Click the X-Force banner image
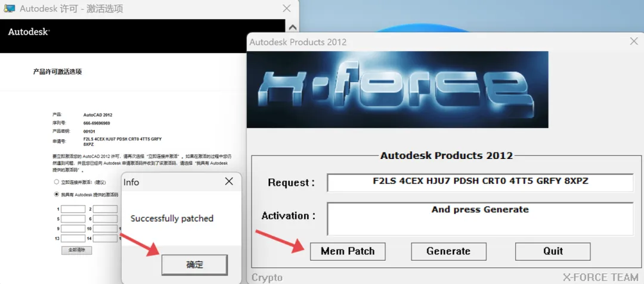644x284 pixels. tap(398, 89)
